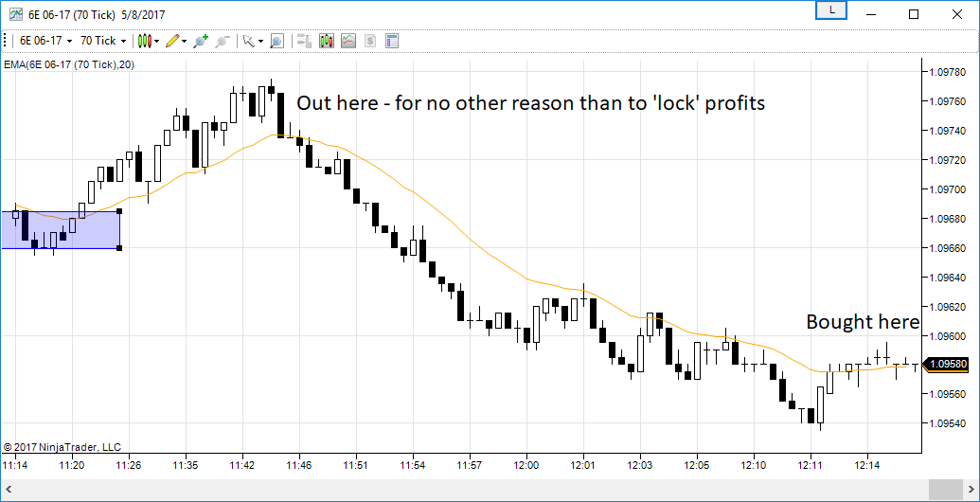Open the indicators chart icon

tap(348, 42)
